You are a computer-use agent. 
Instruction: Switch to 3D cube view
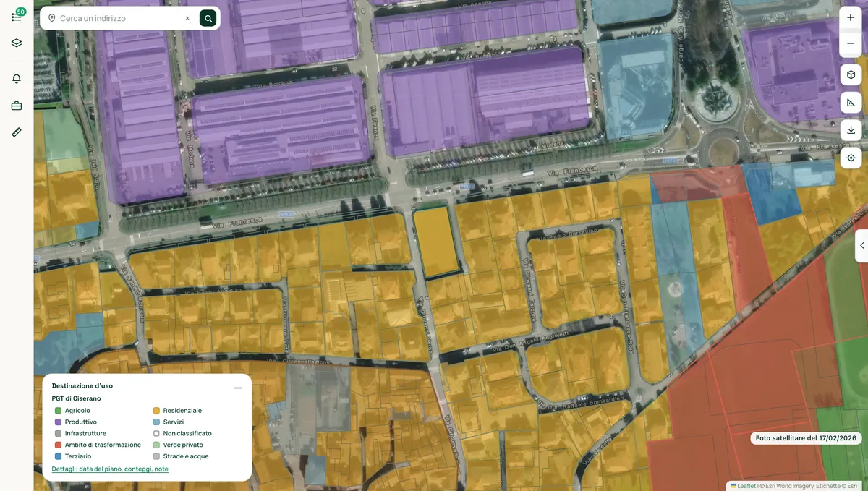(x=851, y=74)
